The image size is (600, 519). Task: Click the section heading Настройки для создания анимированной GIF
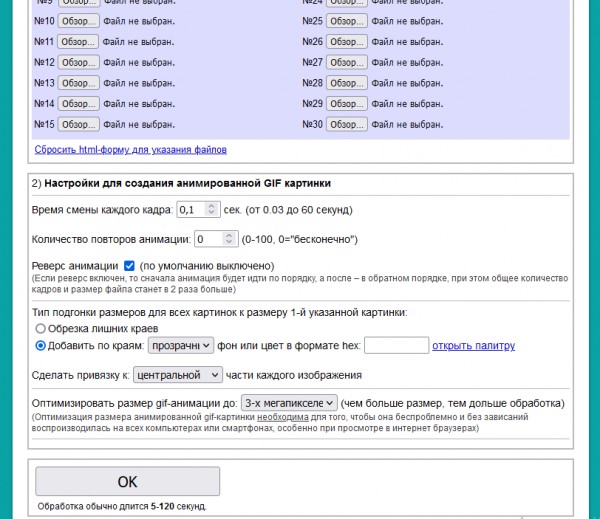point(188,183)
